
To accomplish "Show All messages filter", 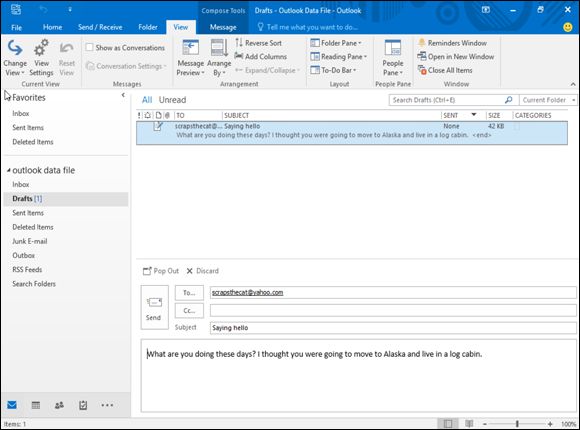I will click(x=147, y=100).
